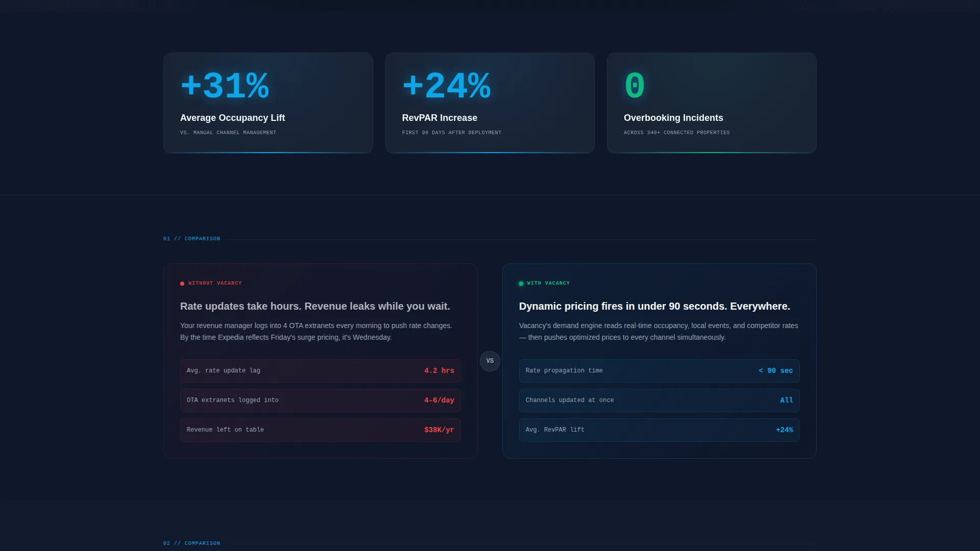The height and width of the screenshot is (551, 980).
Task: Click the 'Avg. rate update lag' row
Action: (321, 371)
